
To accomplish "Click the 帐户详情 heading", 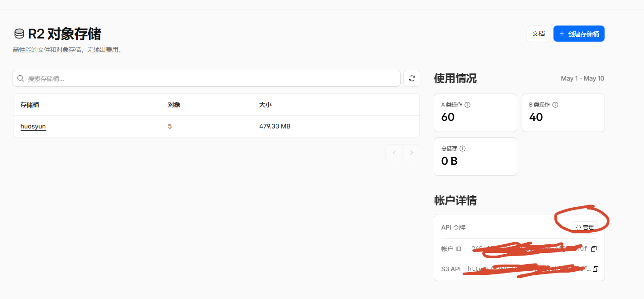I will (455, 200).
